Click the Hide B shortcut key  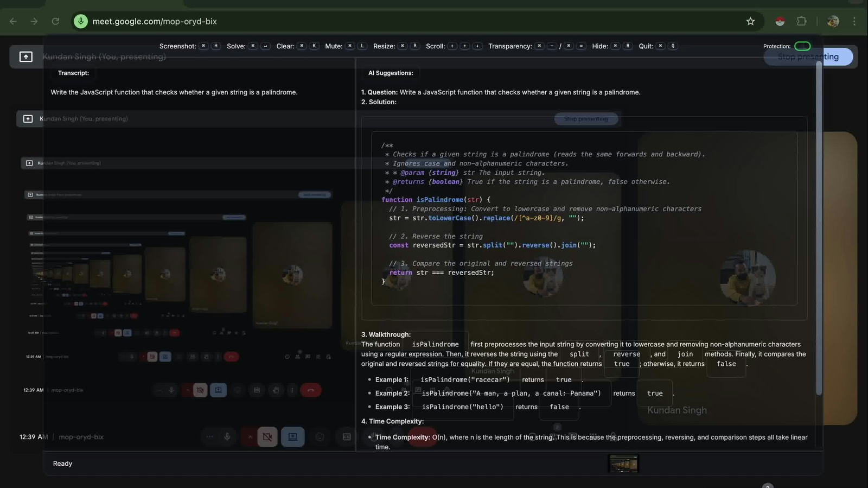click(x=628, y=46)
